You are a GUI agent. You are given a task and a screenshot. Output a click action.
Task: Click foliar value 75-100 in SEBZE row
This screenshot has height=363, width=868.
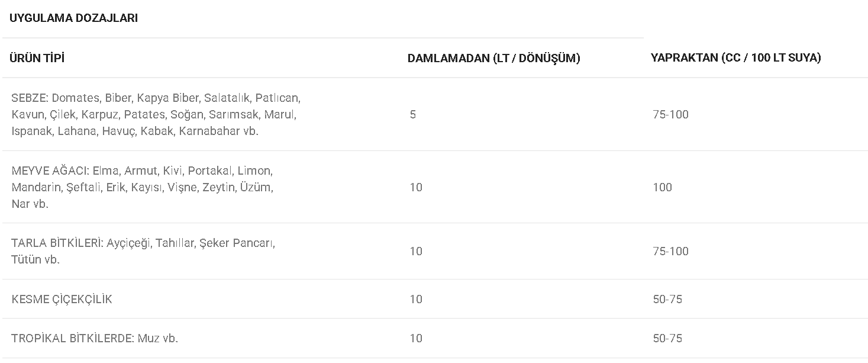pyautogui.click(x=670, y=114)
